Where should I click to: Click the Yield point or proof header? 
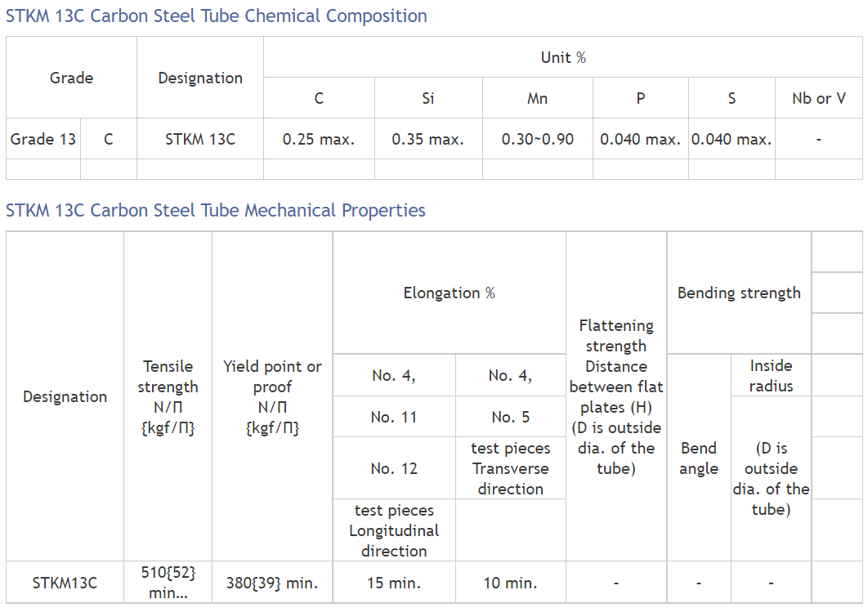tap(272, 396)
